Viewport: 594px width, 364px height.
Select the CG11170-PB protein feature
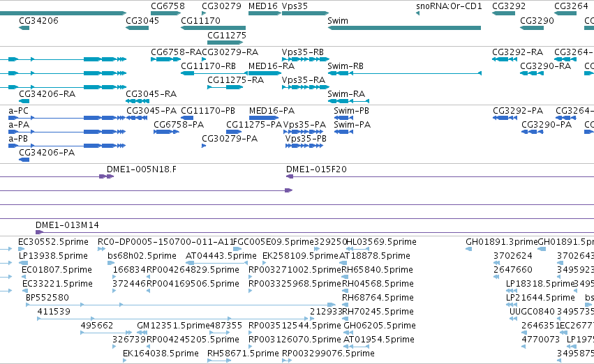187,118
